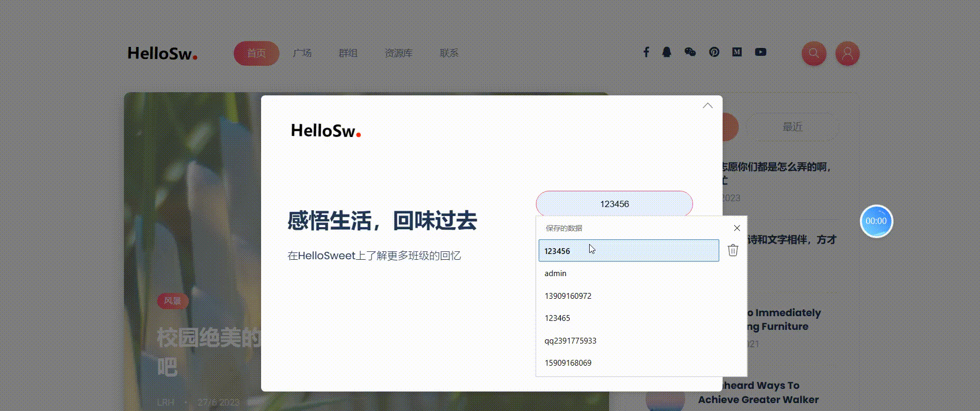Click the Facebook icon in header
980x411 pixels.
tap(646, 52)
